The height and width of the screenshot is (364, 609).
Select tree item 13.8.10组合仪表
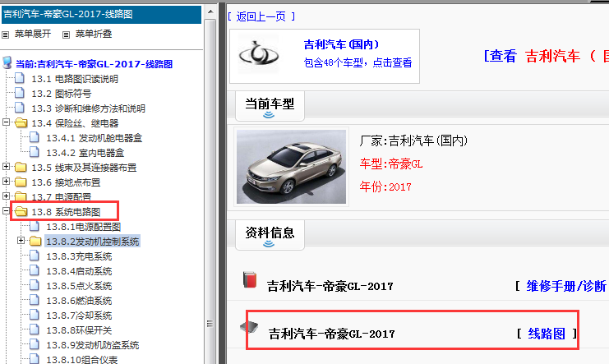(82, 359)
